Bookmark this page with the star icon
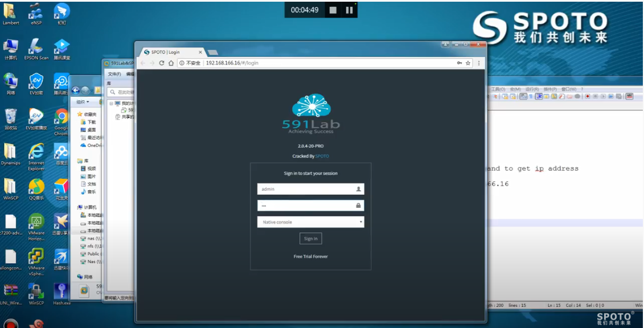Image resolution: width=644 pixels, height=328 pixels. coord(468,63)
